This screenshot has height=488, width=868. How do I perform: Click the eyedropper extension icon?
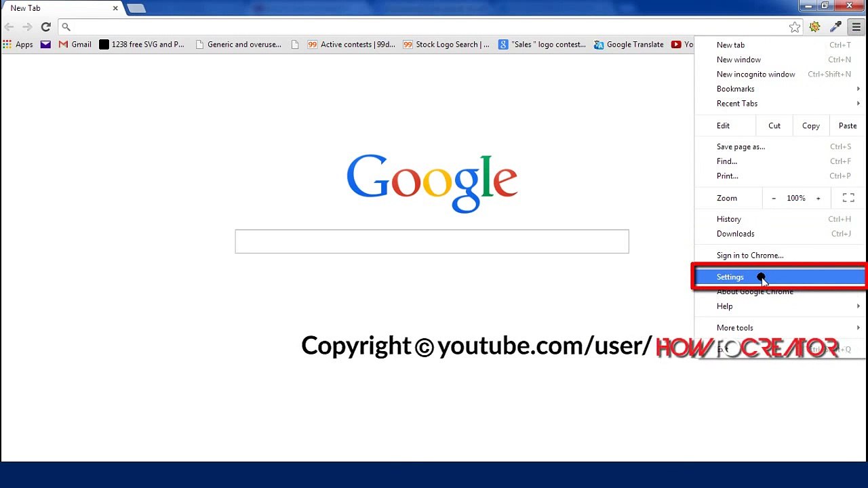835,27
